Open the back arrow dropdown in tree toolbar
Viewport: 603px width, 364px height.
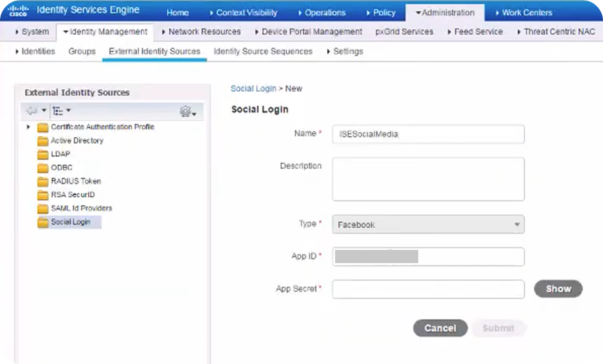click(44, 111)
